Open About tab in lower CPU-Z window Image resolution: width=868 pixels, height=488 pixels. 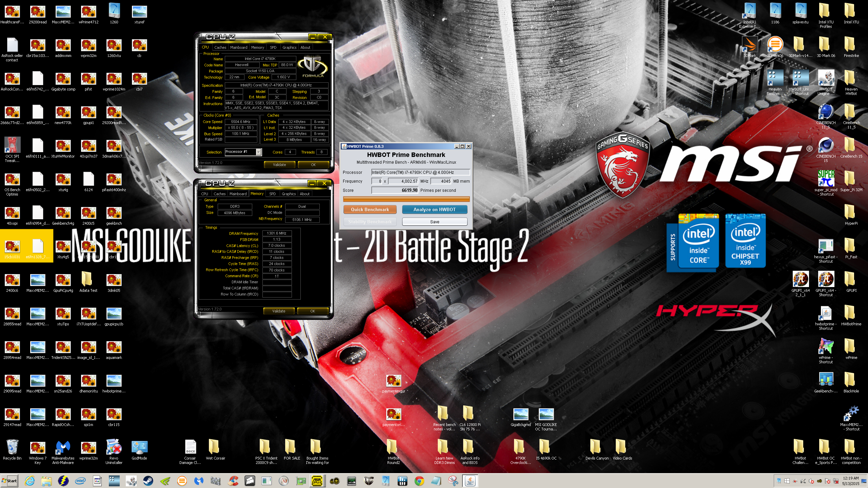(x=305, y=194)
